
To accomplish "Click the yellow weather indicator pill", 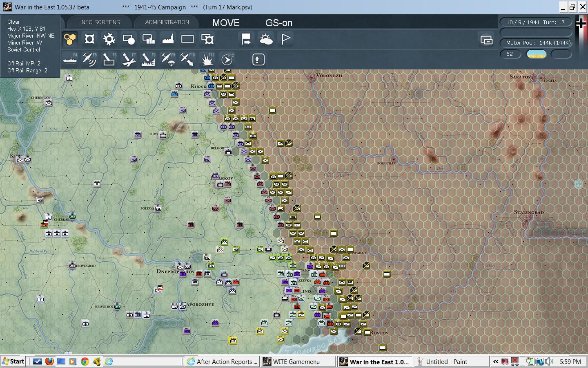I will tap(536, 54).
